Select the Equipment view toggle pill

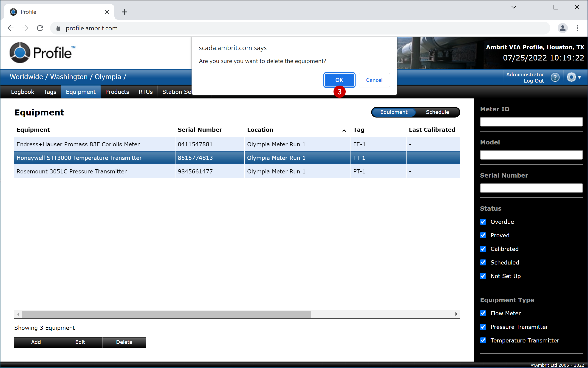click(394, 112)
